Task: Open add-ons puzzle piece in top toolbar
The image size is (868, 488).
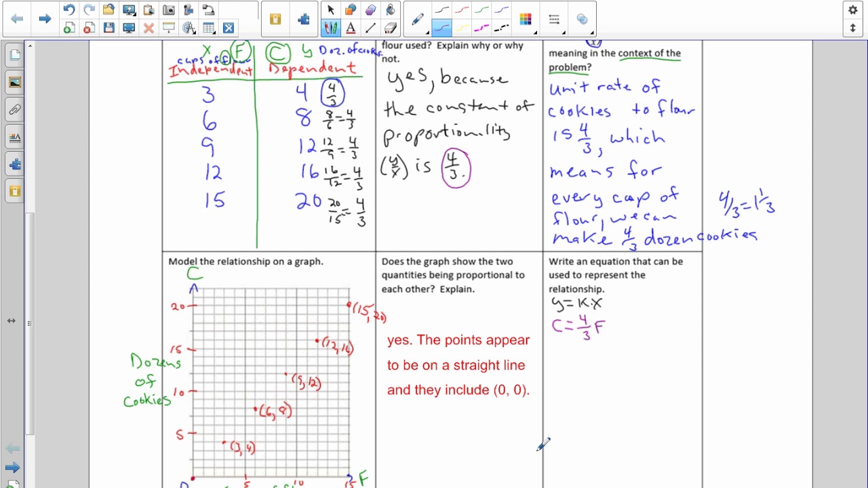Action: (x=304, y=19)
